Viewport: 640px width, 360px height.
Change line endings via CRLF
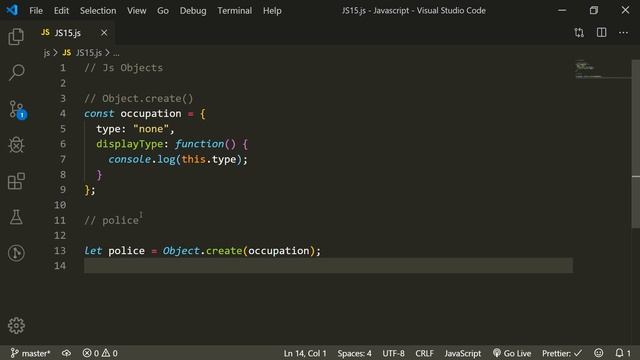point(424,353)
